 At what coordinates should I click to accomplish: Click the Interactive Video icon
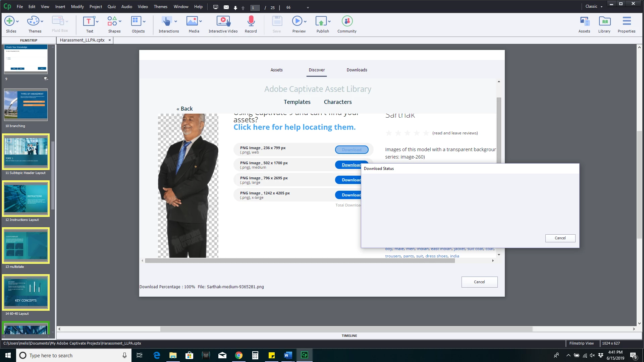click(x=223, y=21)
